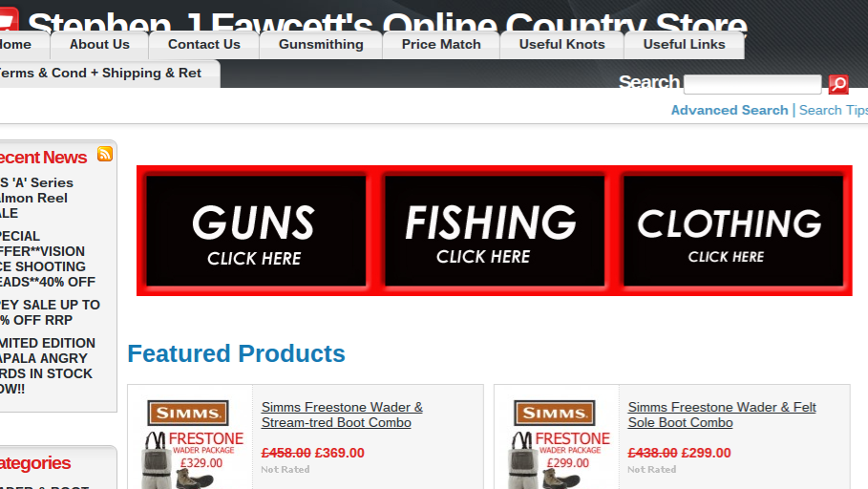This screenshot has height=489, width=868.
Task: Open the GUNS click here banner
Action: click(x=256, y=230)
